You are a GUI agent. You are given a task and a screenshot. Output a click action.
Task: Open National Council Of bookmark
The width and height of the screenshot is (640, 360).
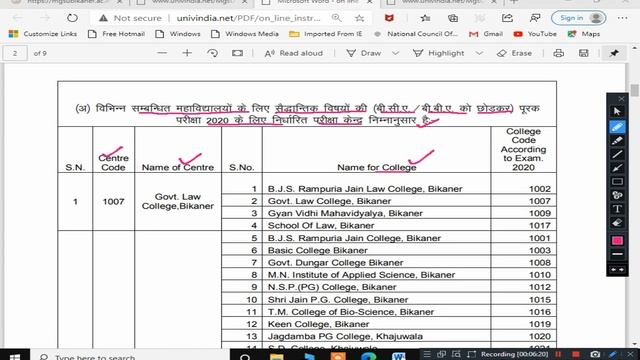pos(416,34)
